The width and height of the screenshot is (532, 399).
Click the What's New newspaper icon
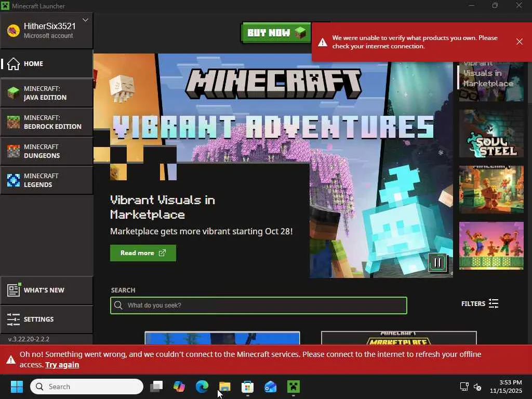14,290
